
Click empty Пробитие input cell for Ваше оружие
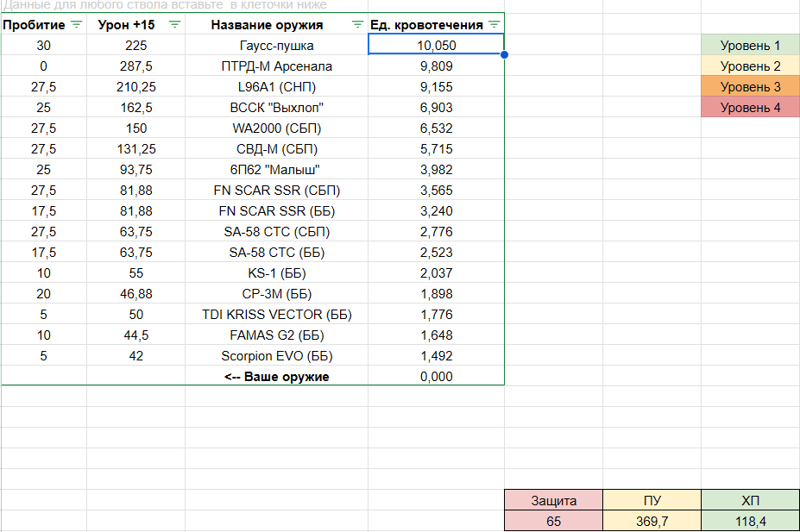[44, 377]
